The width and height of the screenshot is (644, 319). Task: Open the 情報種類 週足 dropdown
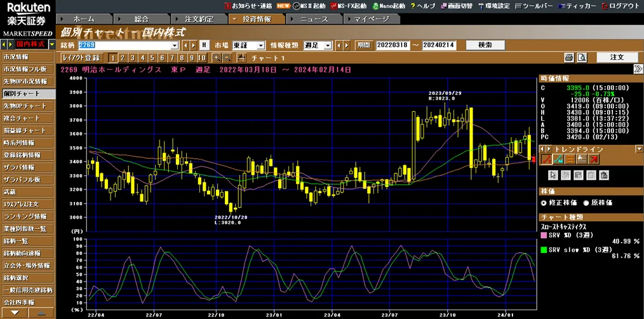[x=328, y=45]
